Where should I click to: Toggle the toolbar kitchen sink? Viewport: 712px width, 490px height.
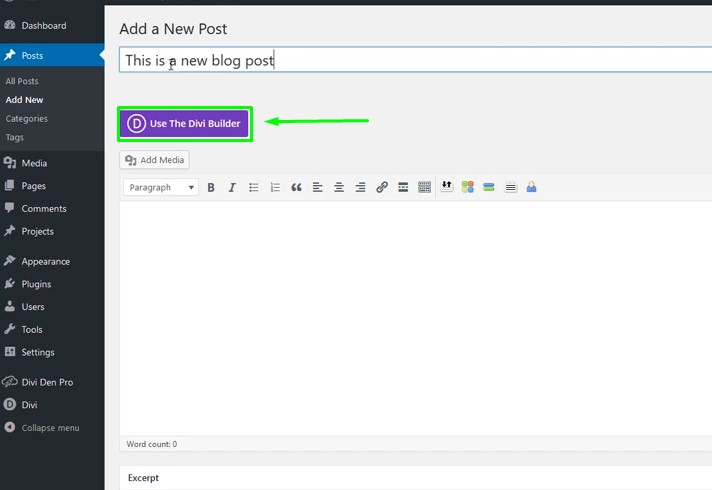pyautogui.click(x=424, y=187)
